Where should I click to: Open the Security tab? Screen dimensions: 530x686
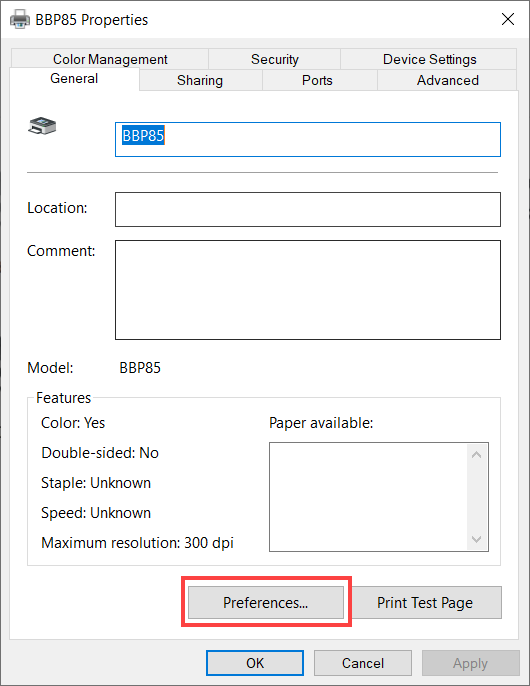(275, 59)
